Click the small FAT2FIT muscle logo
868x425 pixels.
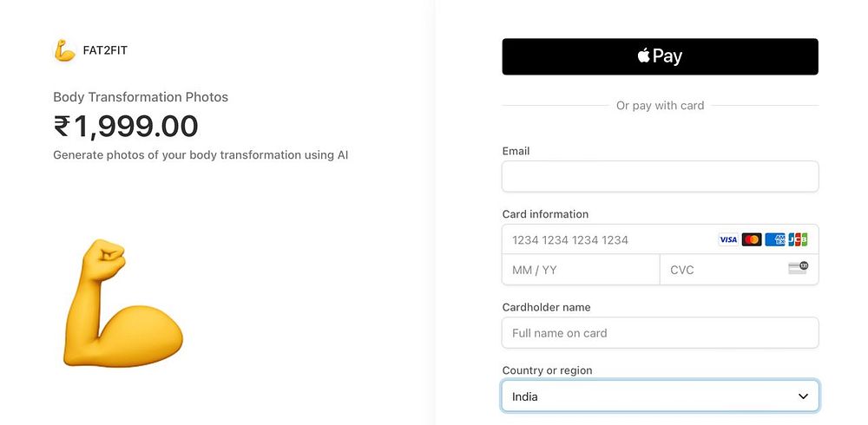64,51
